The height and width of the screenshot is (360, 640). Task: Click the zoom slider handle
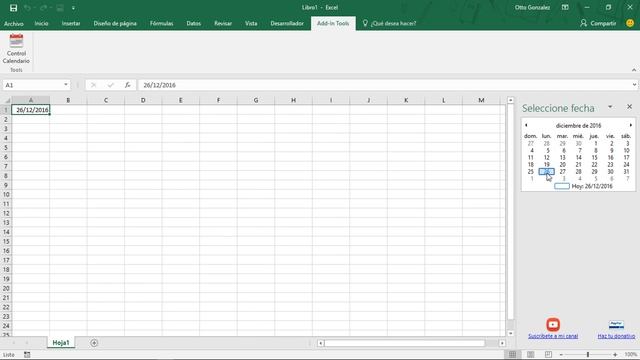[588, 355]
